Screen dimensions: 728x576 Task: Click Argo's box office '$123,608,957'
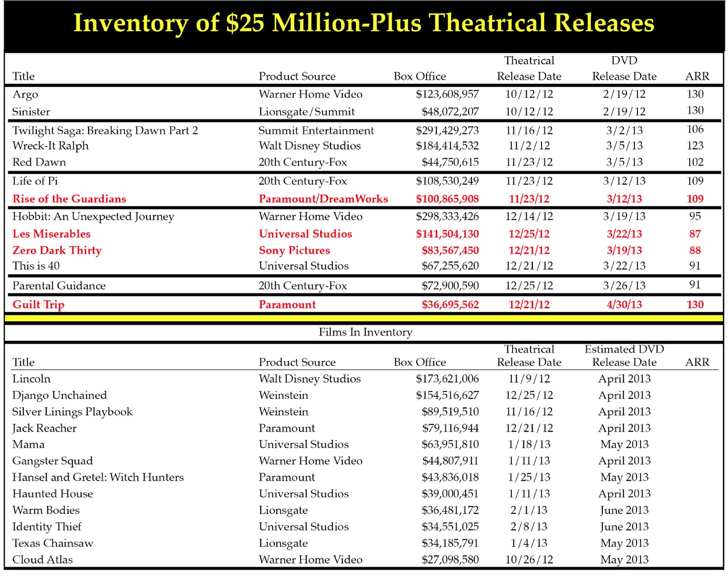coord(447,94)
